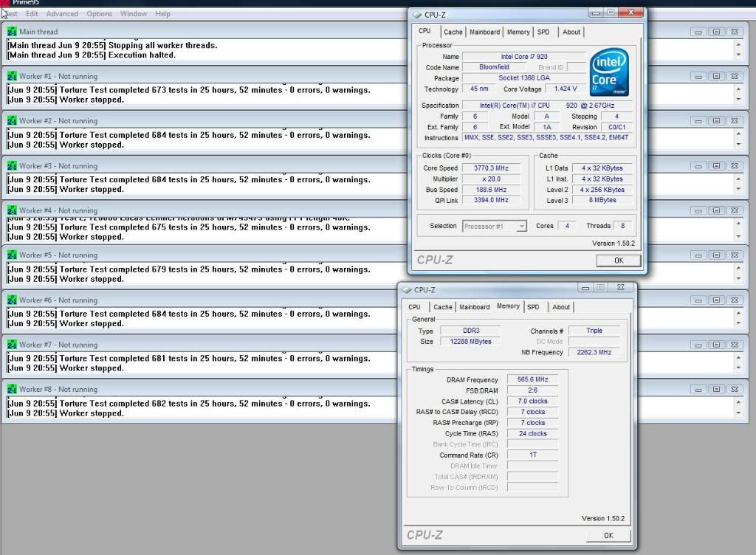The width and height of the screenshot is (756, 555).
Task: Maximize the Main thread child window
Action: pos(716,32)
